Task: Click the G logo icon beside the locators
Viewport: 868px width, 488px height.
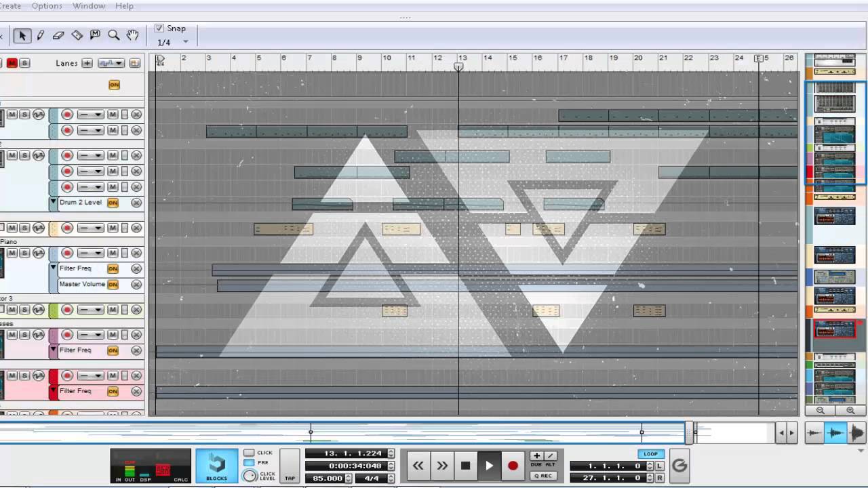Action: (679, 466)
